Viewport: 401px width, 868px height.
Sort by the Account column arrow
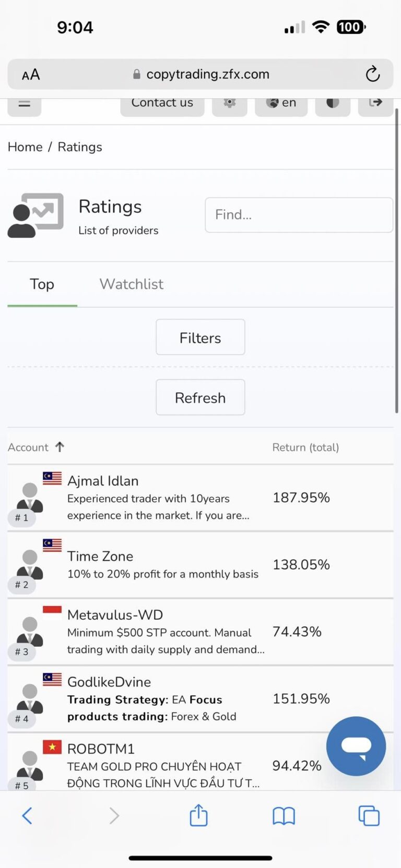[x=60, y=447]
